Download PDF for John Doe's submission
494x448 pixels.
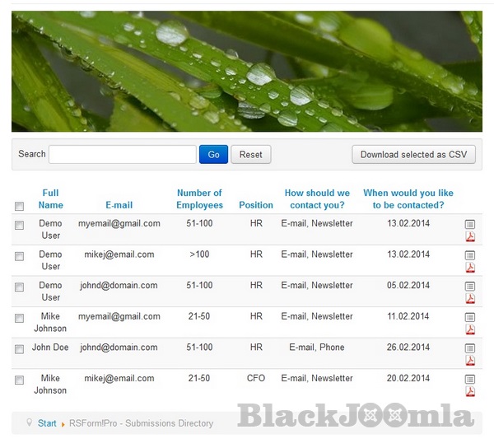click(x=470, y=361)
